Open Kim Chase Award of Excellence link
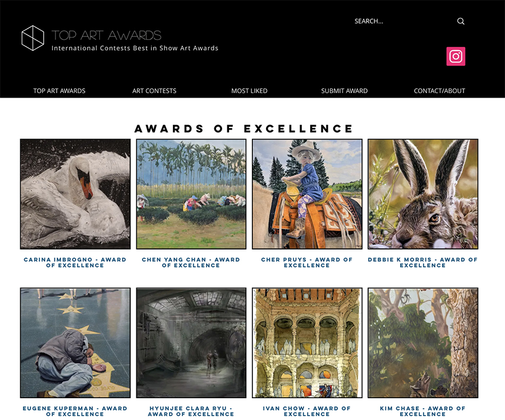 [423, 412]
